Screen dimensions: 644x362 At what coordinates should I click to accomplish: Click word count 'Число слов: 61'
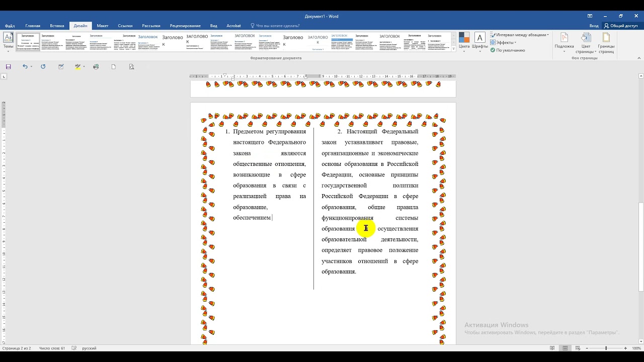click(52, 348)
